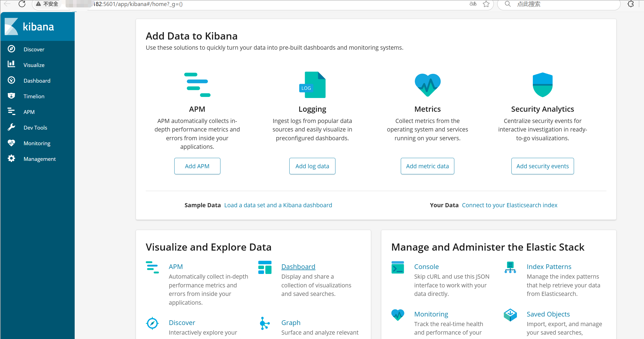Open the Discover link in Visualize section
644x339 pixels.
pos(182,323)
